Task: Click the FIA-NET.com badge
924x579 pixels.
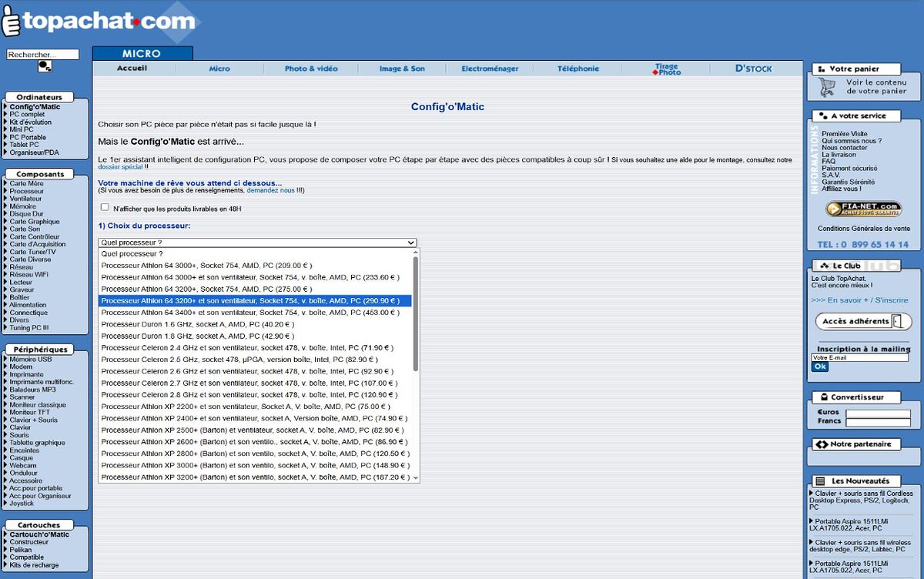Action: click(x=863, y=209)
